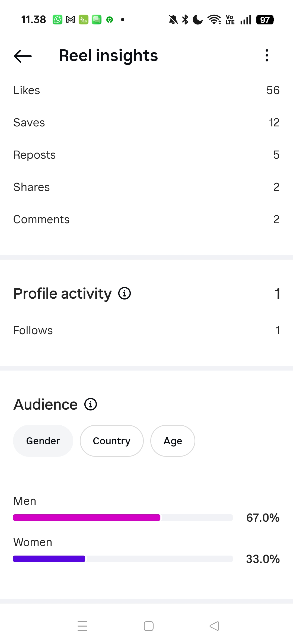The height and width of the screenshot is (644, 293).
Task: Tap the back arrow icon
Action: [x=23, y=56]
